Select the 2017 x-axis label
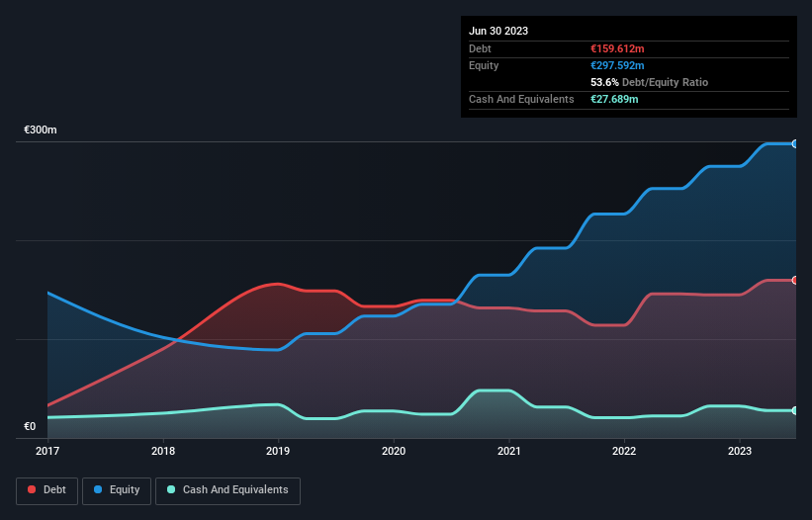Screen dimensions: 812x520 (47, 451)
